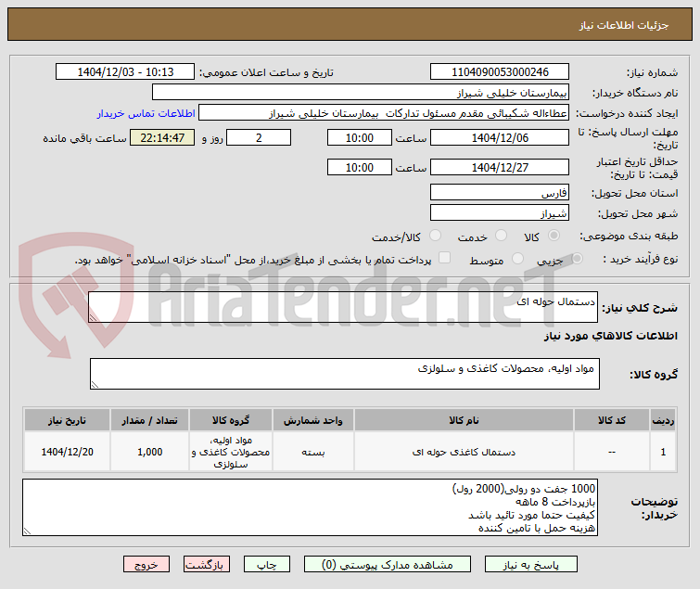This screenshot has width=700, height=589.
Task: Click the price validity date 1404/12/27
Action: (500, 167)
